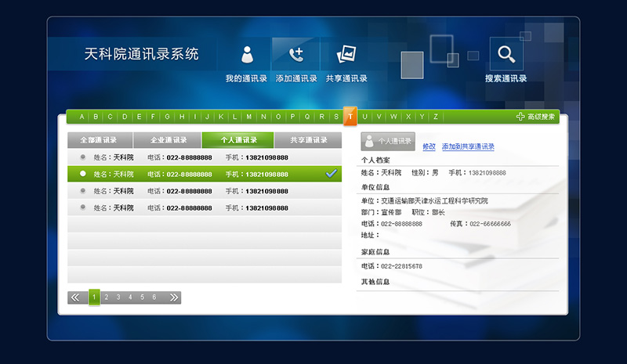Screen dimensions: 627x364
Task: Switch to the 全部通讯录 tab
Action: coord(99,140)
